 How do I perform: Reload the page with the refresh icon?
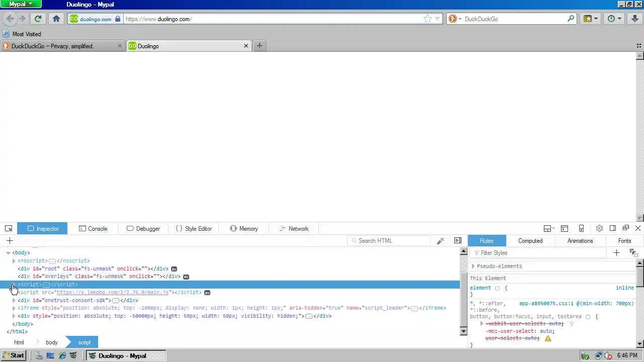[x=38, y=19]
